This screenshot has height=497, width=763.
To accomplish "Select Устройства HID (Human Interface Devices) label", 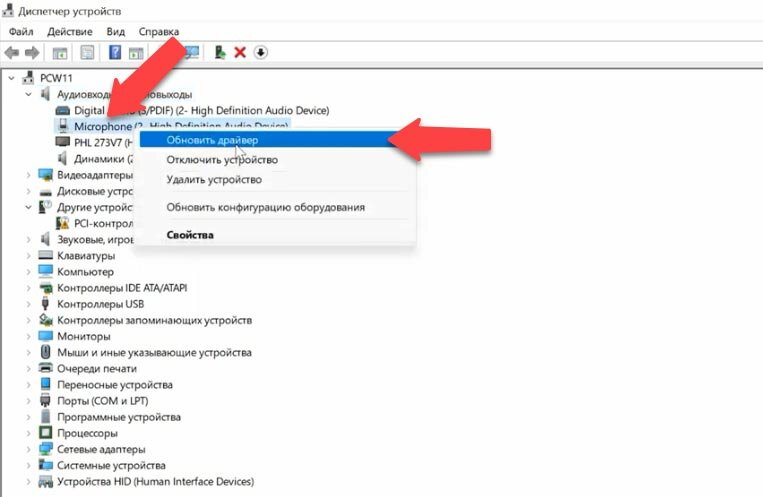I will [x=155, y=481].
